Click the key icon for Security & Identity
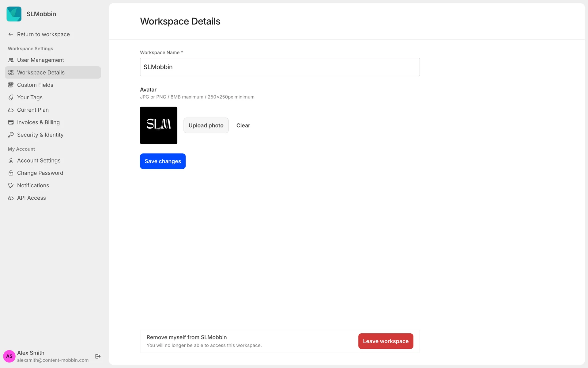 point(11,135)
